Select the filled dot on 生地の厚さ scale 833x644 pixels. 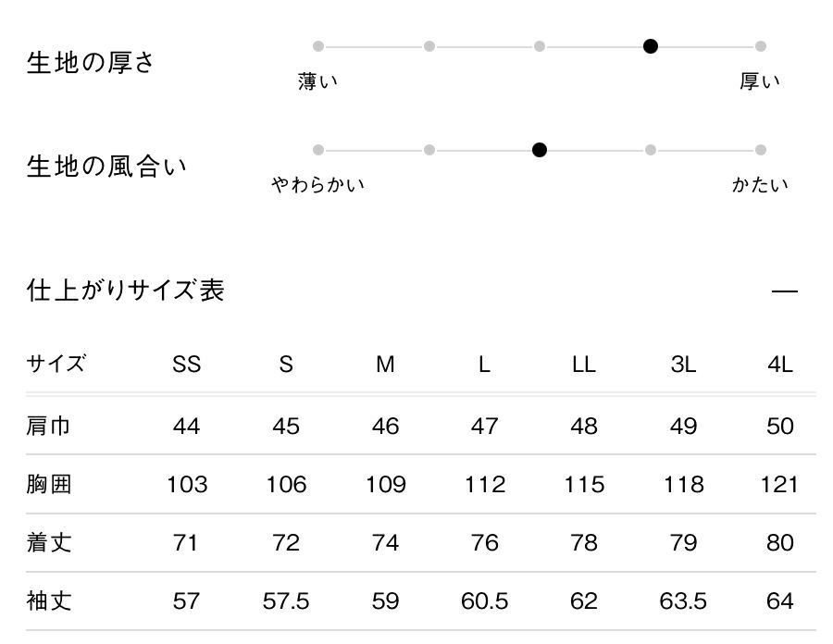tap(651, 46)
